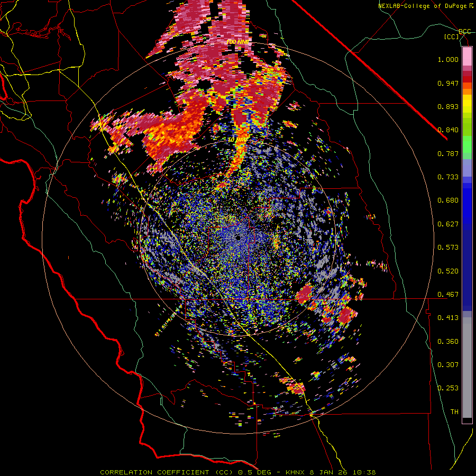Click the 0.573 scale value
The image size is (476, 476).
(x=448, y=248)
